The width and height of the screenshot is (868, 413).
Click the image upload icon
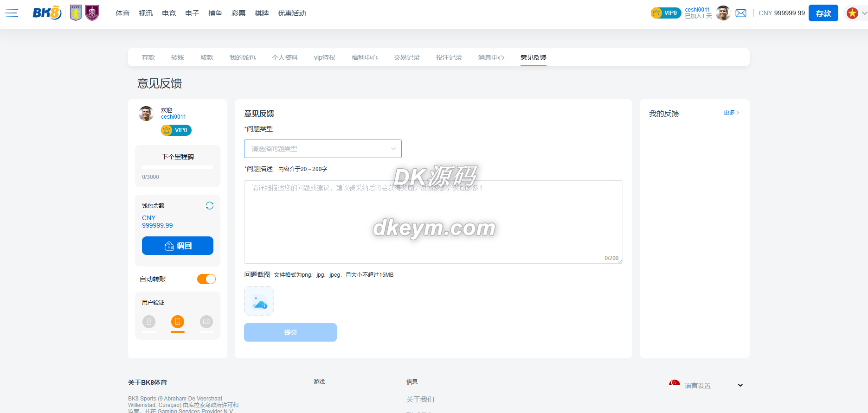[259, 301]
